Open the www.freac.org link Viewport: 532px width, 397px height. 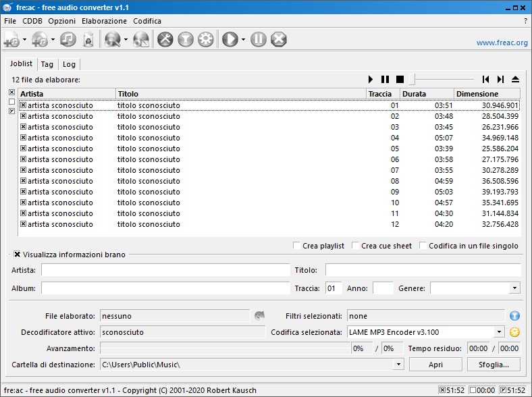tap(502, 43)
